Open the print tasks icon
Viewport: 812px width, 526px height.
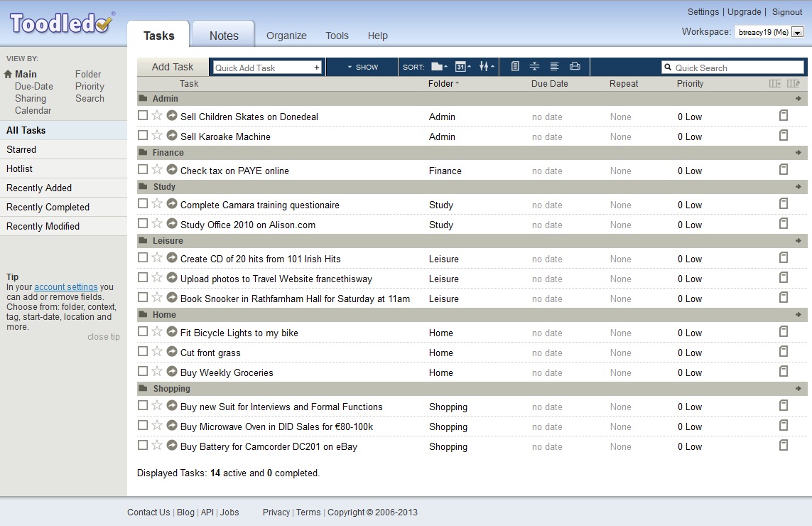coord(574,66)
